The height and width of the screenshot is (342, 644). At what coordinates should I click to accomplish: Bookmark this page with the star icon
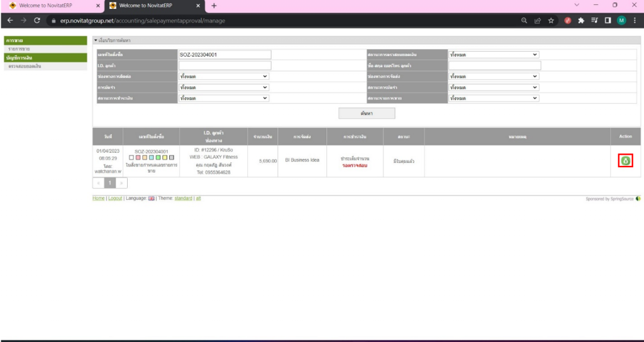click(551, 20)
